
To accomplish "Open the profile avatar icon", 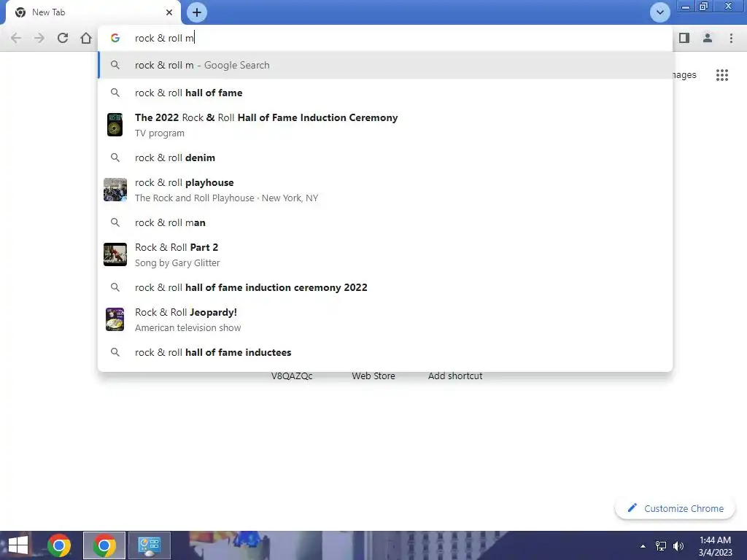I will [708, 38].
